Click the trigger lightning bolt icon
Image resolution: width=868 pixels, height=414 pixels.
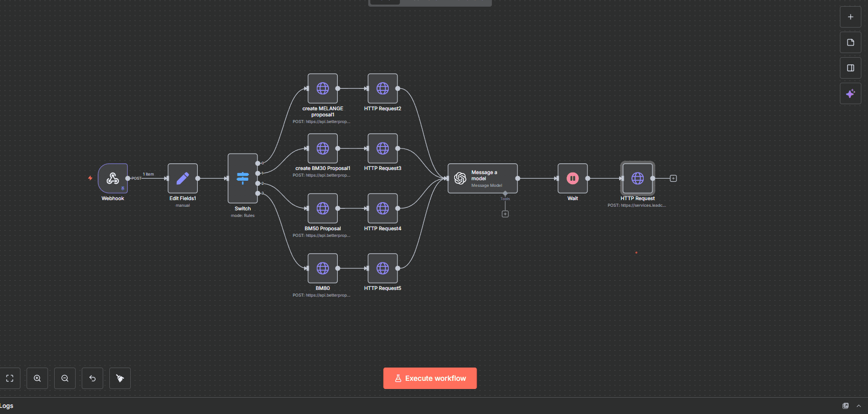(90, 178)
